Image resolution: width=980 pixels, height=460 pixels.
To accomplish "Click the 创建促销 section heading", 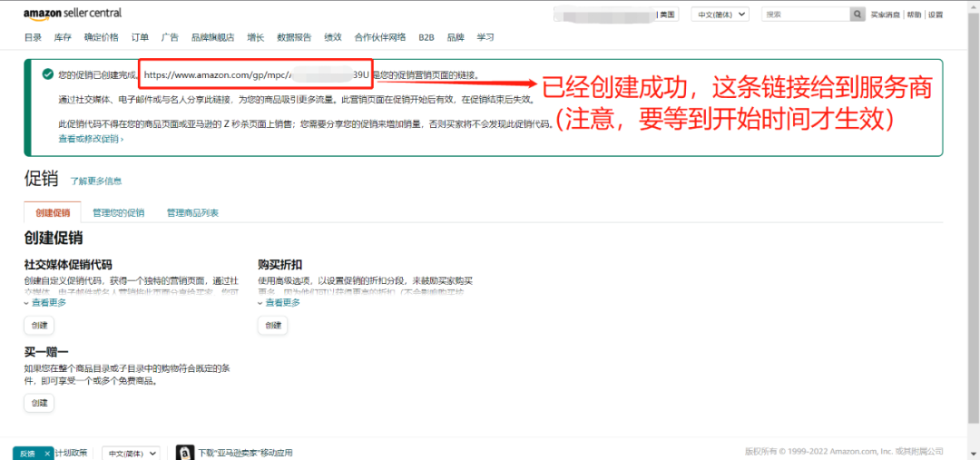I will click(x=54, y=238).
